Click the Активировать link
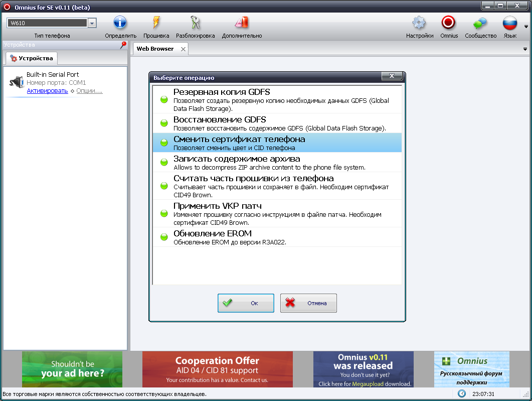The image size is (532, 401). point(47,91)
